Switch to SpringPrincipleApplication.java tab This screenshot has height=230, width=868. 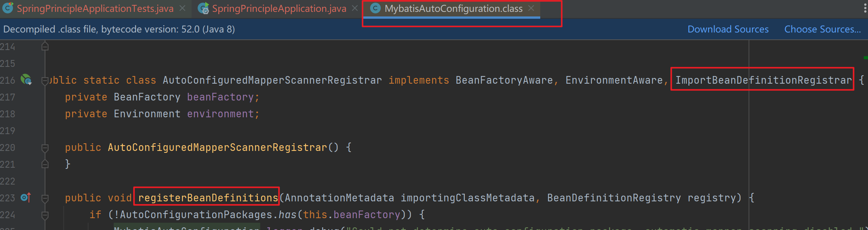[x=279, y=8]
